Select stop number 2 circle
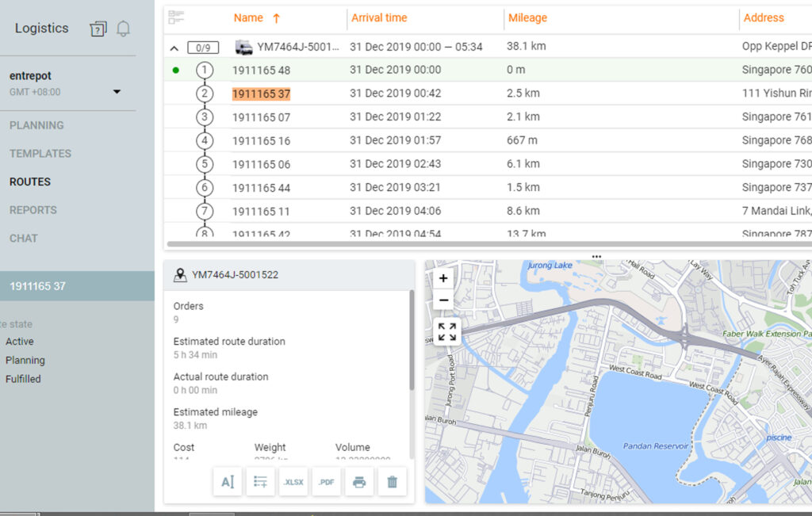This screenshot has width=812, height=516. coord(205,94)
